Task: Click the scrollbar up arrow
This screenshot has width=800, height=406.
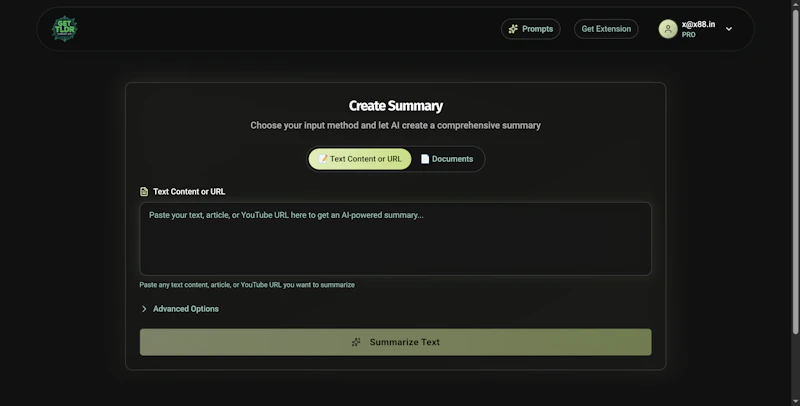Action: [x=795, y=4]
